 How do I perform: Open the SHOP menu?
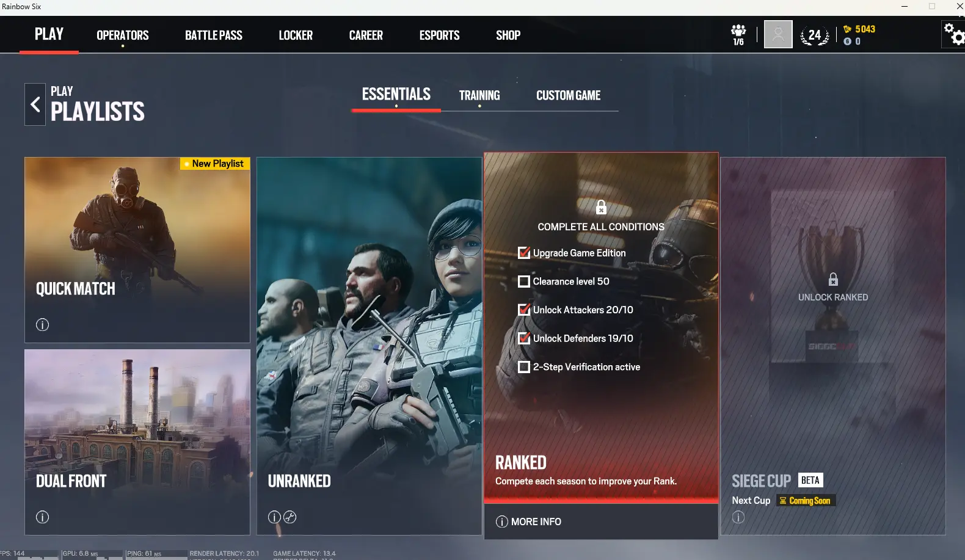pyautogui.click(x=508, y=35)
